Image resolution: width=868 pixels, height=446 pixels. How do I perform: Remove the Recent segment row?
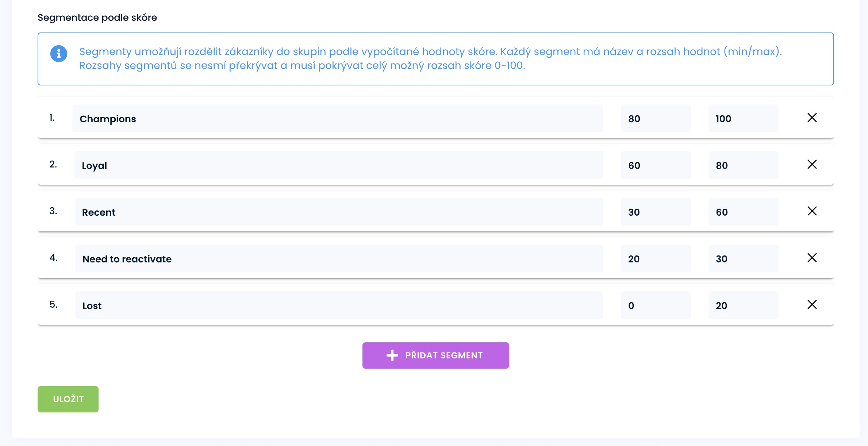(812, 211)
